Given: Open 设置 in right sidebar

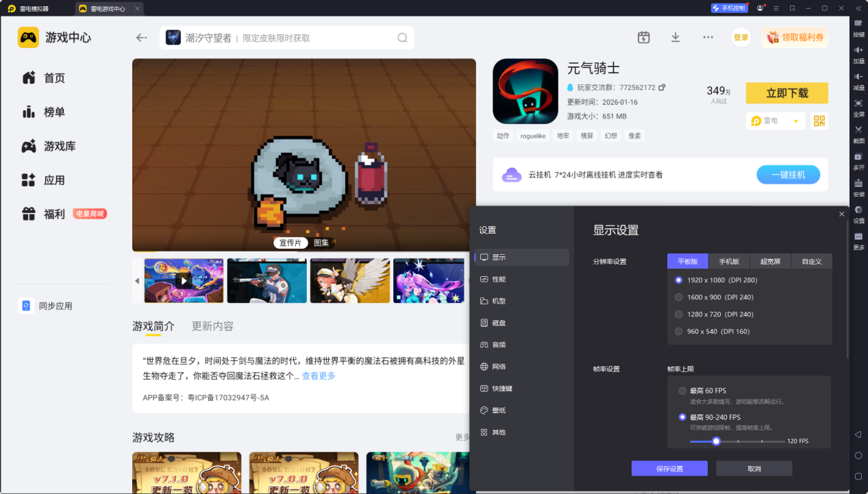Looking at the screenshot, I should click(858, 214).
